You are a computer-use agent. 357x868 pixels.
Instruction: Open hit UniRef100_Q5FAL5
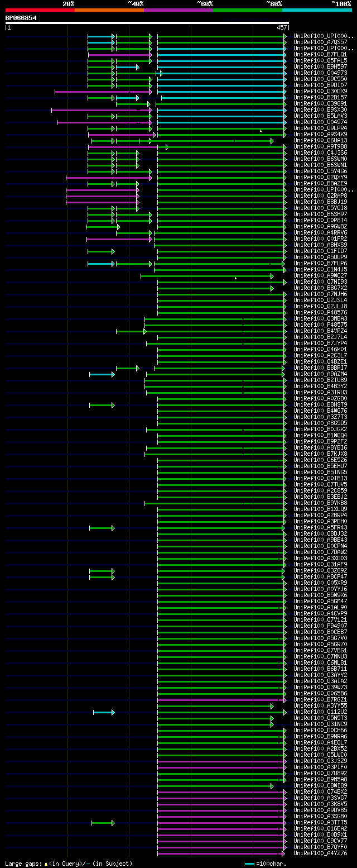(320, 60)
